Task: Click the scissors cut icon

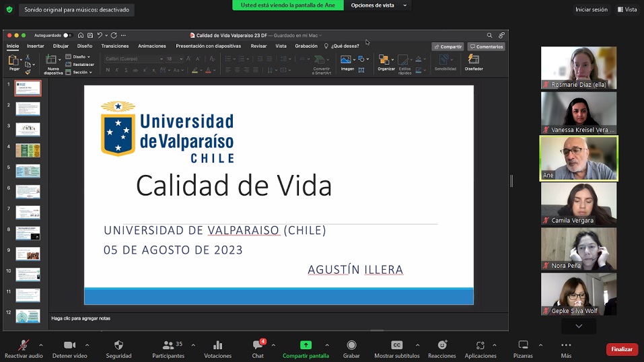Action: pyautogui.click(x=28, y=57)
